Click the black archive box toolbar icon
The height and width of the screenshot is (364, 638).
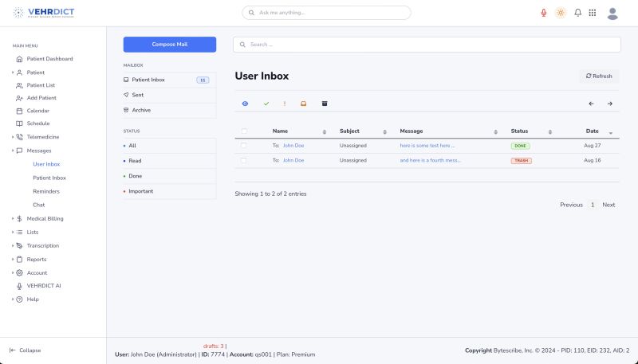click(x=325, y=104)
